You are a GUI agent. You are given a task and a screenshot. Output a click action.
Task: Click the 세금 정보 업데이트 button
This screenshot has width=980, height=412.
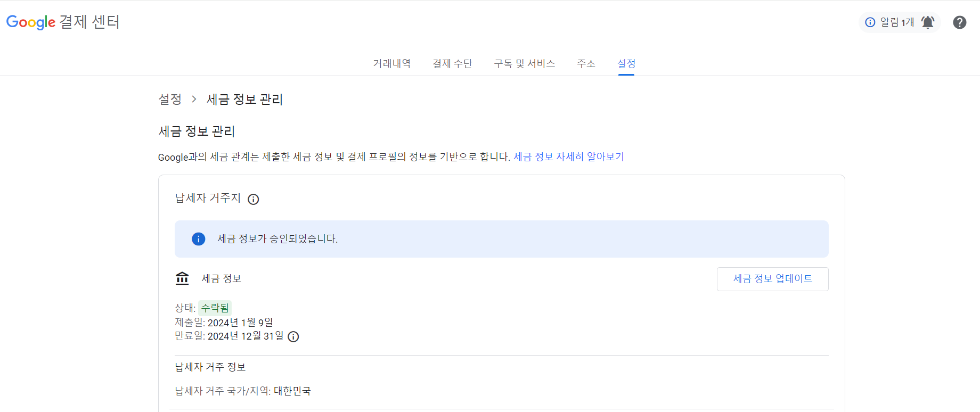pyautogui.click(x=773, y=279)
